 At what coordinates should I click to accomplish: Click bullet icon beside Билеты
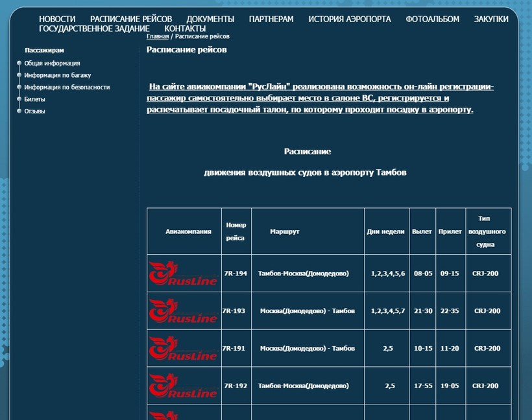tap(19, 99)
